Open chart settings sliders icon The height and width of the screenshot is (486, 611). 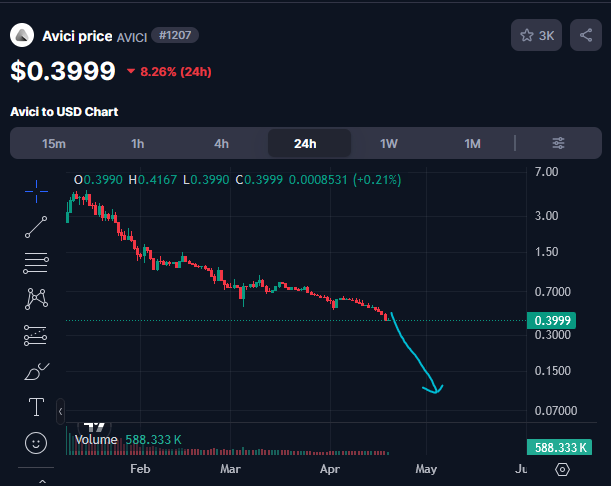click(x=558, y=143)
